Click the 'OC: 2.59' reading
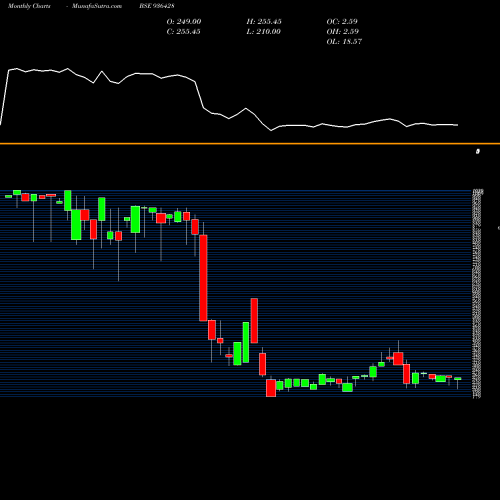Viewport: 500px width, 500px height. [342, 22]
